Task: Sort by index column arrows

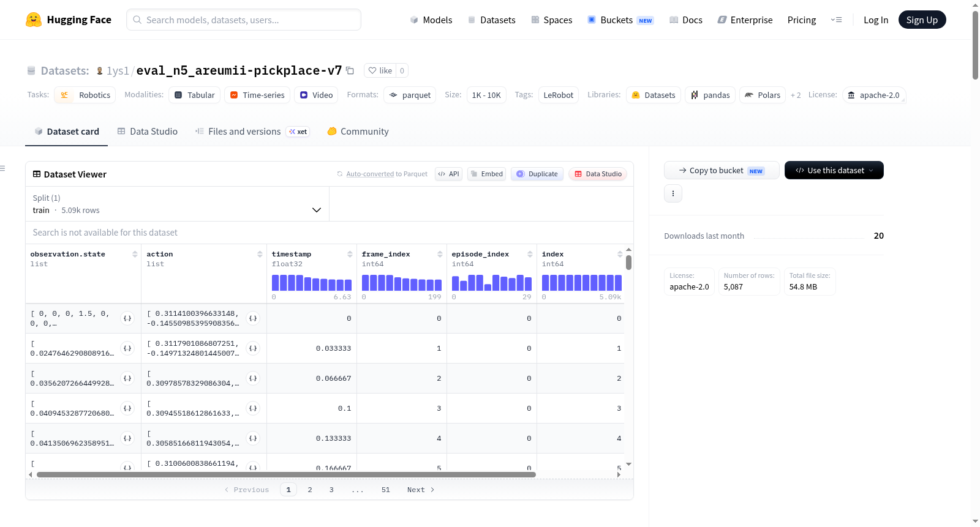Action: (620, 254)
